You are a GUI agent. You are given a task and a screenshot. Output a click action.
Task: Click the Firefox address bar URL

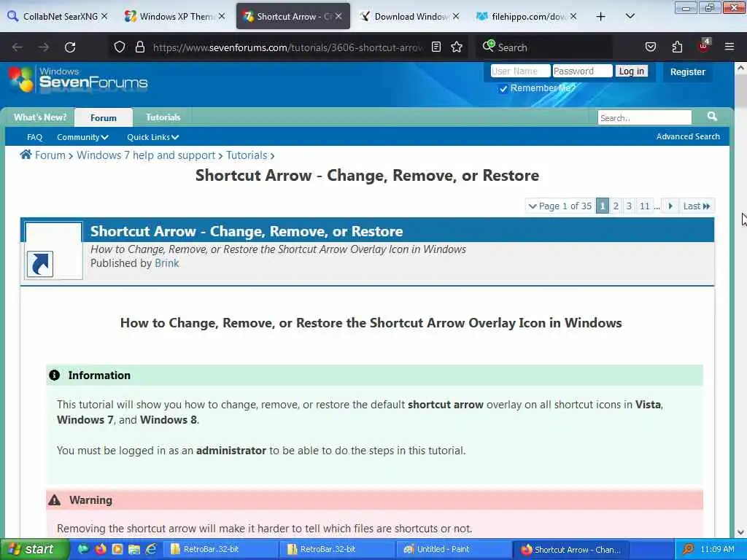287,47
